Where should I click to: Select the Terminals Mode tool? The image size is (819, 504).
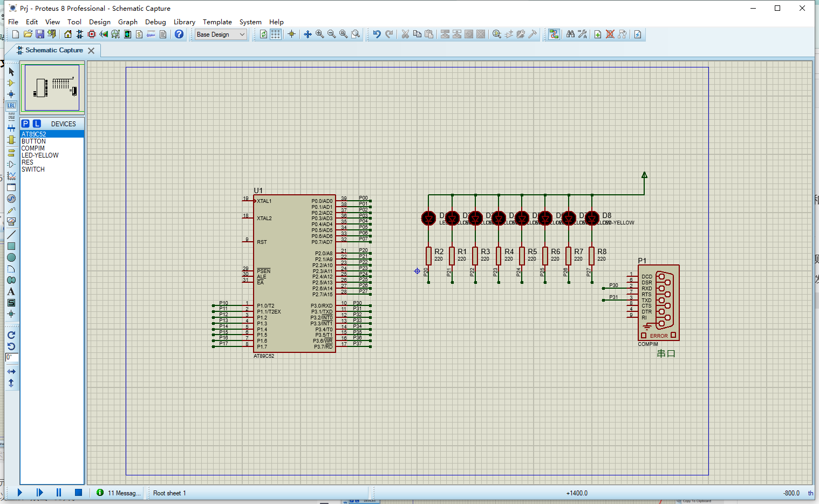[11, 152]
